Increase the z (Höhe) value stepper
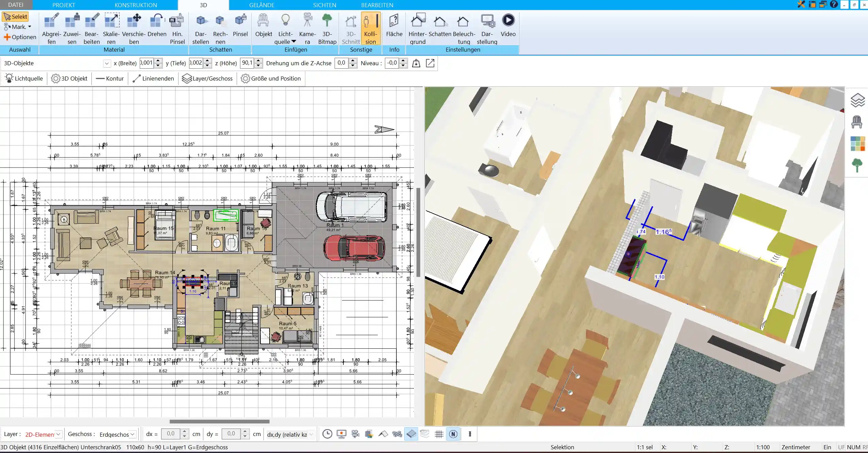The height and width of the screenshot is (453, 868). pyautogui.click(x=258, y=61)
